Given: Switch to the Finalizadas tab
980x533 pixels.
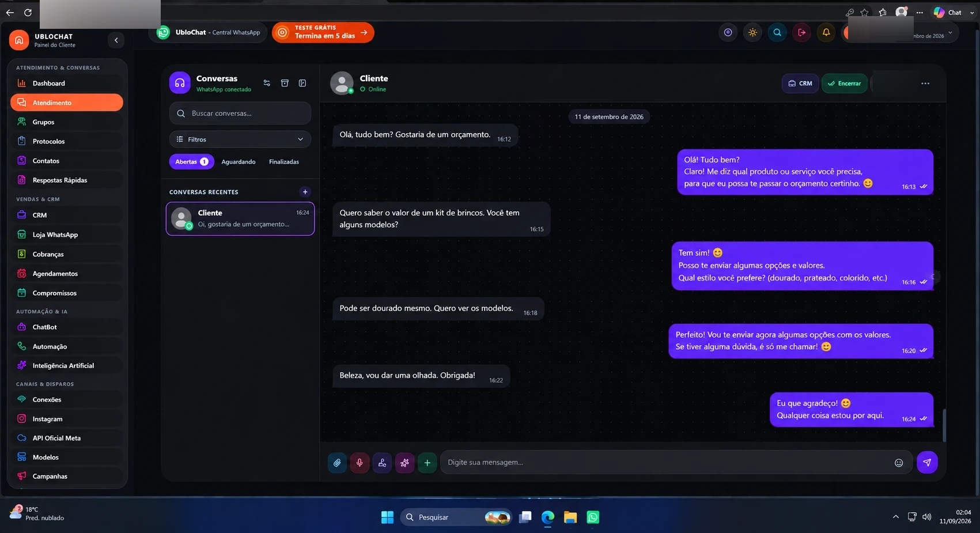Looking at the screenshot, I should pos(284,162).
